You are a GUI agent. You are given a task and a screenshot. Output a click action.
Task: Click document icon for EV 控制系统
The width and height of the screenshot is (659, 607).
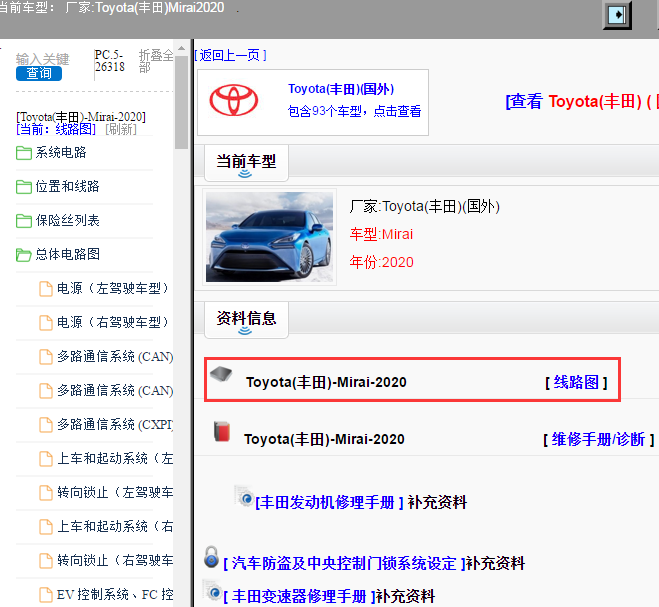pyautogui.click(x=46, y=595)
